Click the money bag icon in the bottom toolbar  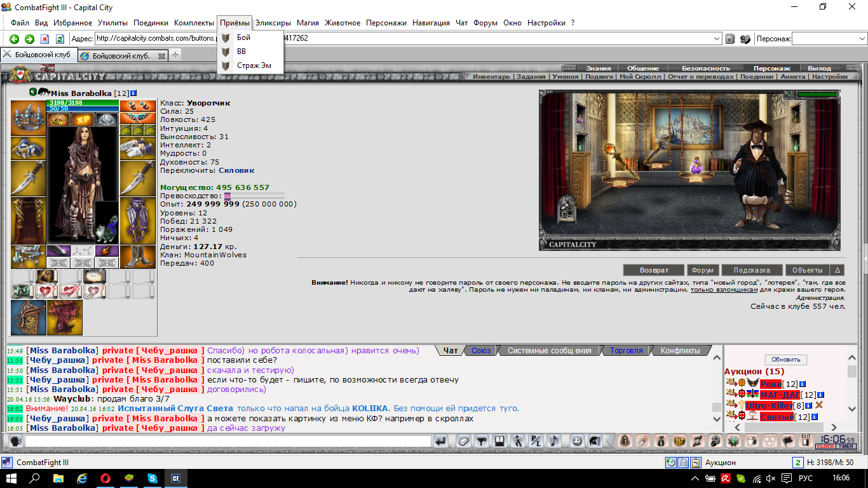661,441
